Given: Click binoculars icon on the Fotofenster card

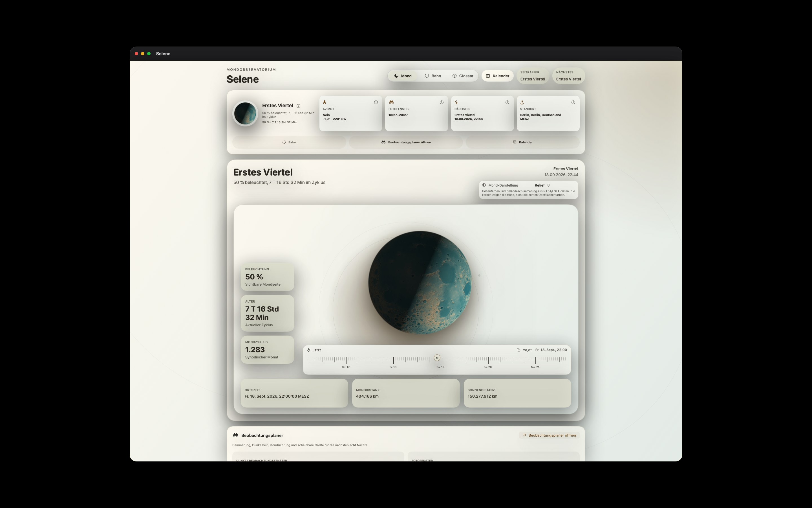Looking at the screenshot, I should click(x=391, y=102).
